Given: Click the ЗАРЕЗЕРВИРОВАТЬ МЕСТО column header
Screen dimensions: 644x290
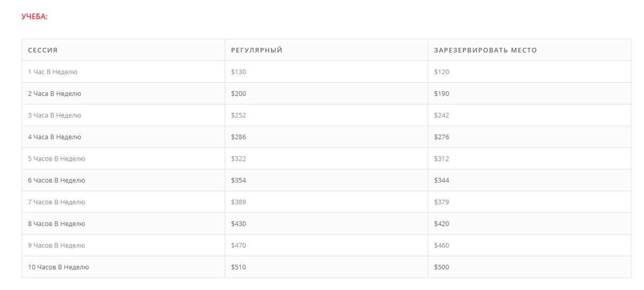Looking at the screenshot, I should click(x=485, y=50).
